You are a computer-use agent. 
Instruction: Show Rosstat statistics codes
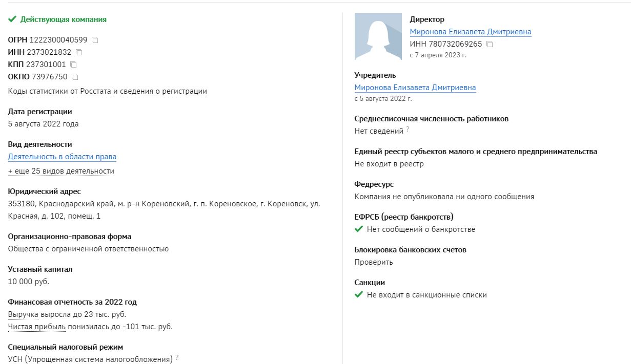[59, 91]
